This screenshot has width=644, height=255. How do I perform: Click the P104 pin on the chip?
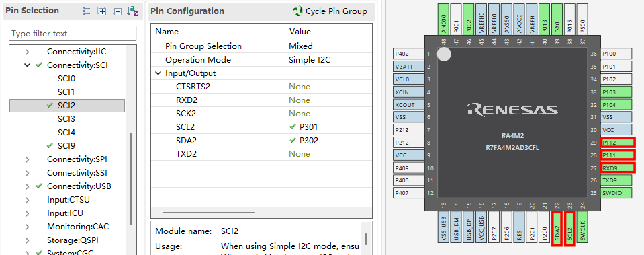617,105
